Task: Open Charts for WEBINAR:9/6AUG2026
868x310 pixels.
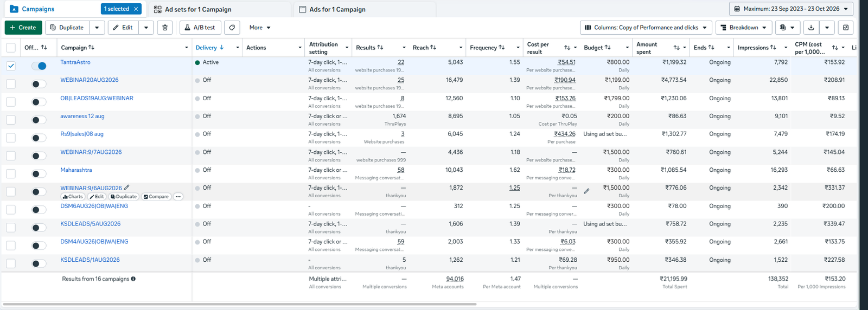Action: coord(73,197)
